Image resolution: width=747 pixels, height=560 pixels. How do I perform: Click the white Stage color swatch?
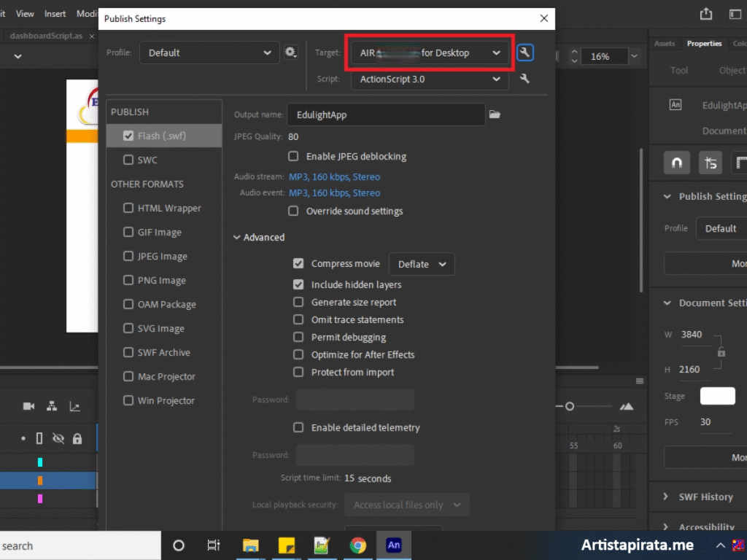[717, 395]
